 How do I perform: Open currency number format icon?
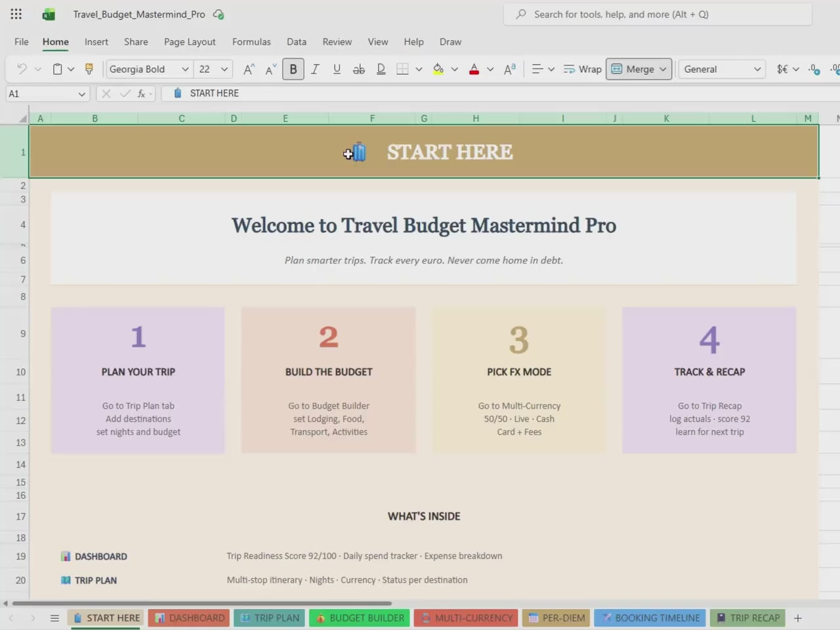(782, 69)
